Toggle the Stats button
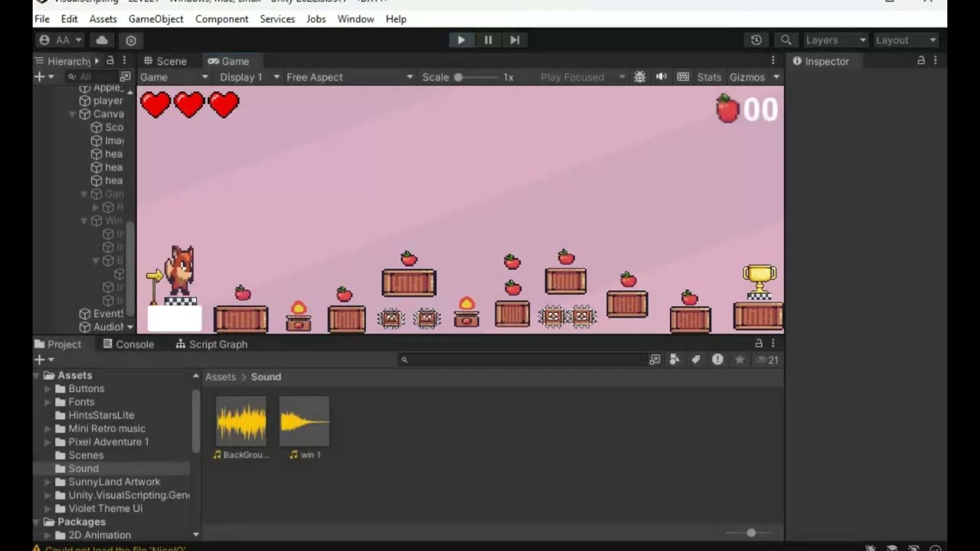 click(x=709, y=77)
